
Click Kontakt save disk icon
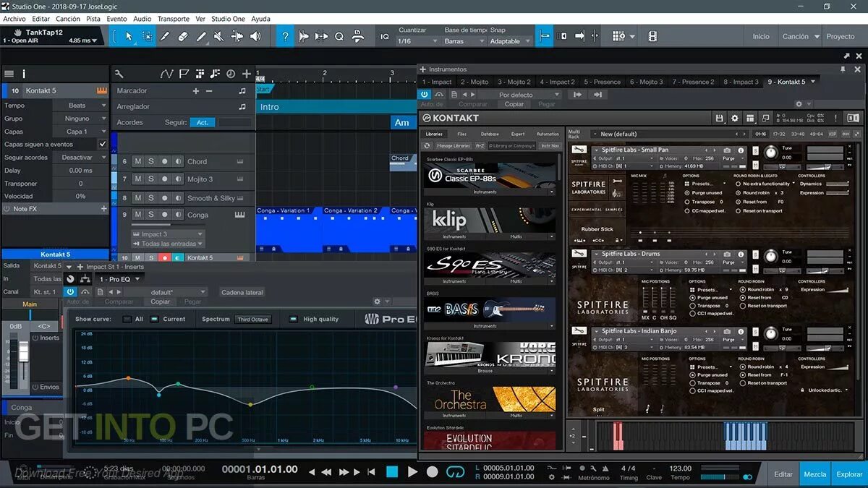coord(719,118)
